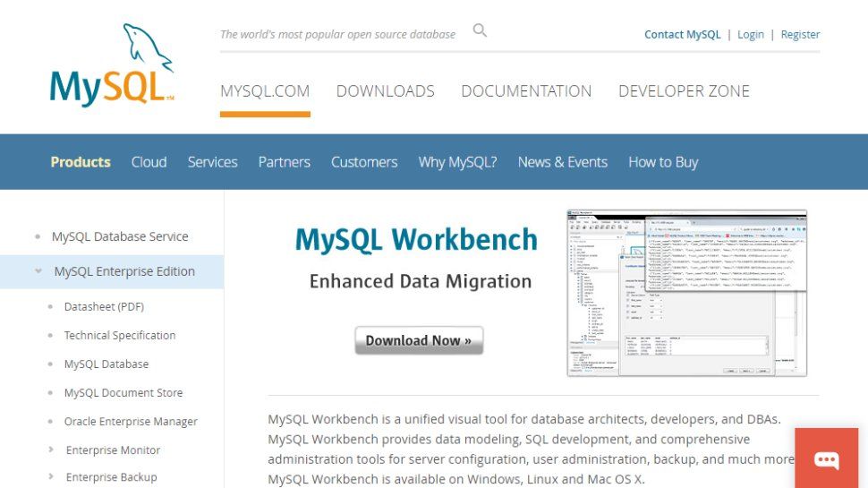
Task: Select MySQL Enterprise Edition sidebar item
Action: [x=112, y=271]
